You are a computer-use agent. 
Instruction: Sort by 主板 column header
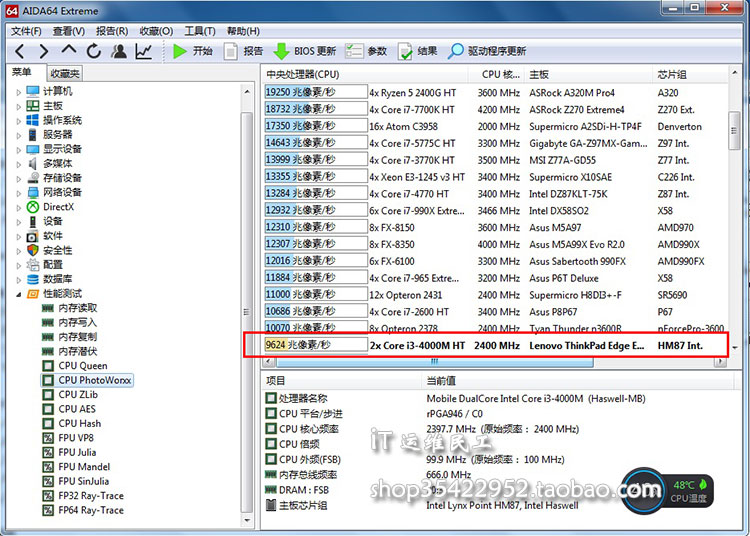click(588, 75)
